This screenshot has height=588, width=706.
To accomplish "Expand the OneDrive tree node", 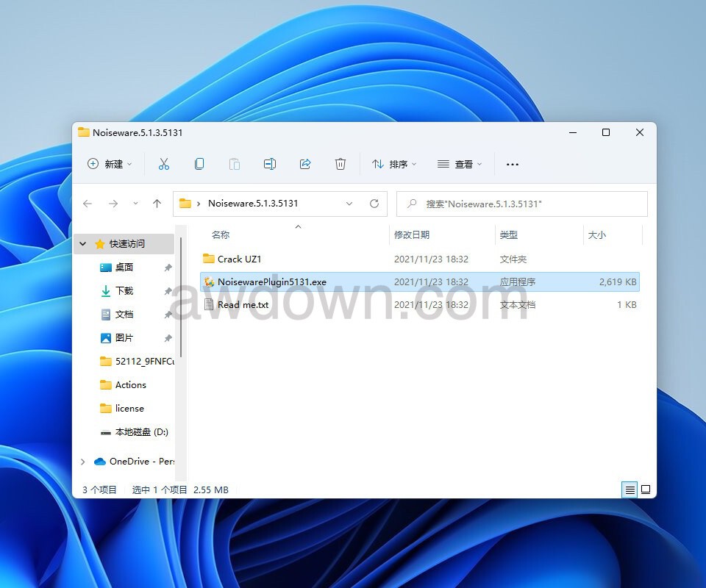I will pos(82,462).
